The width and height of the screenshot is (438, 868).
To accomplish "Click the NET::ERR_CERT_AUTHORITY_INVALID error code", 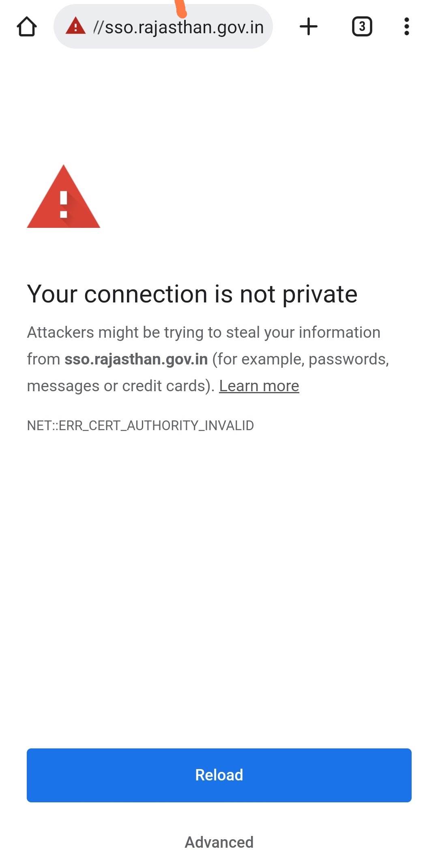I will click(140, 426).
